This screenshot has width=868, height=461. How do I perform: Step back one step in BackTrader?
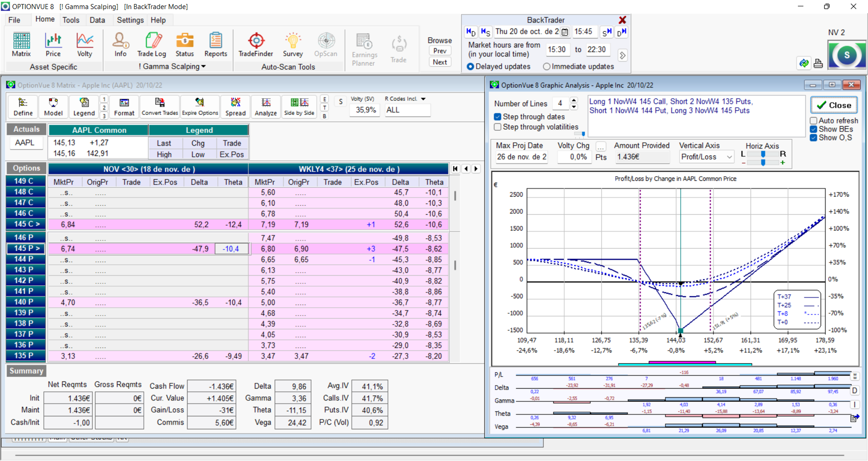click(485, 32)
